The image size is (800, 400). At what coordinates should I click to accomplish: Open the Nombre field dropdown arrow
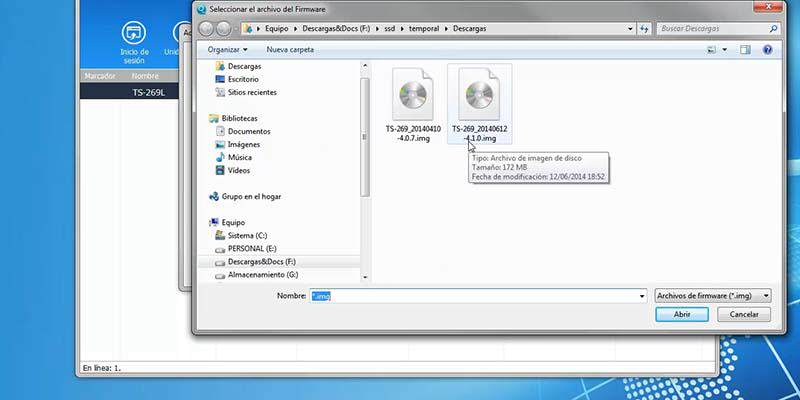tap(642, 296)
